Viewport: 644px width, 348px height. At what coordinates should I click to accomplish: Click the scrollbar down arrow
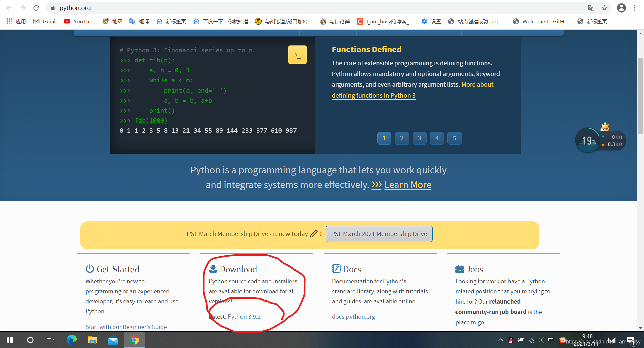640,328
